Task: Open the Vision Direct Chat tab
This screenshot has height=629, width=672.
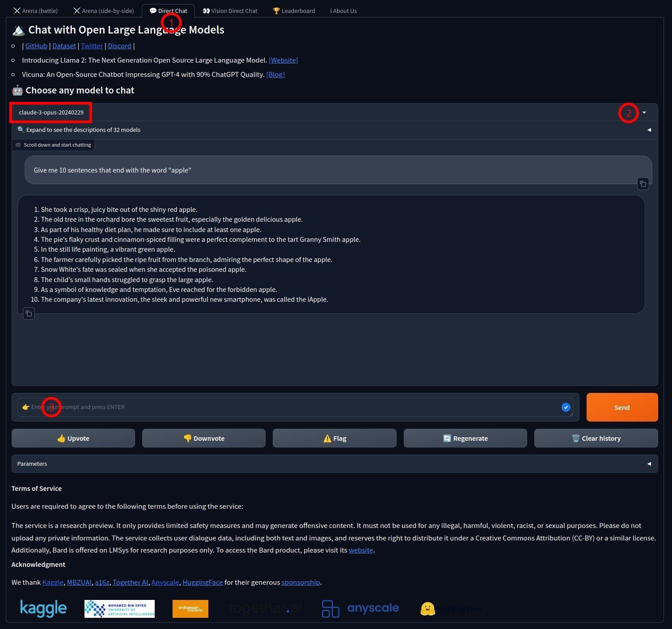Action: [230, 11]
